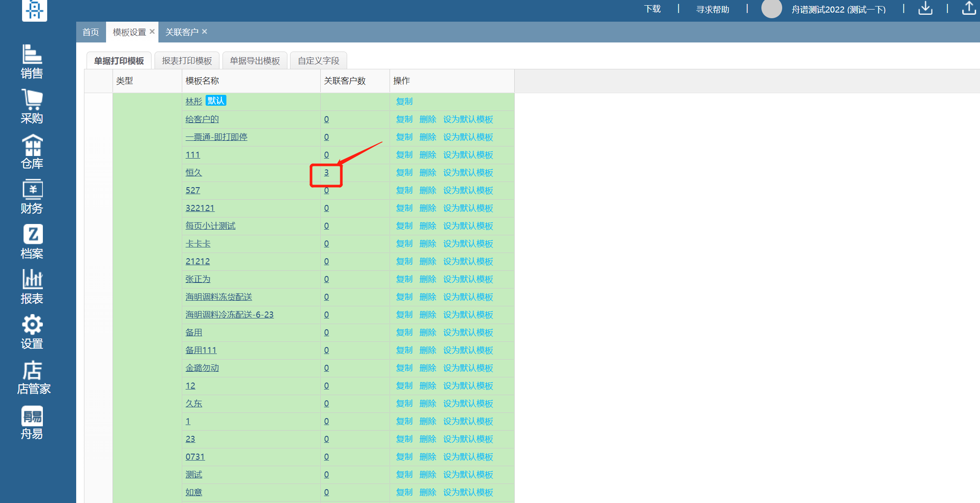Image resolution: width=980 pixels, height=503 pixels.
Task: Open the 111 template
Action: 193,155
